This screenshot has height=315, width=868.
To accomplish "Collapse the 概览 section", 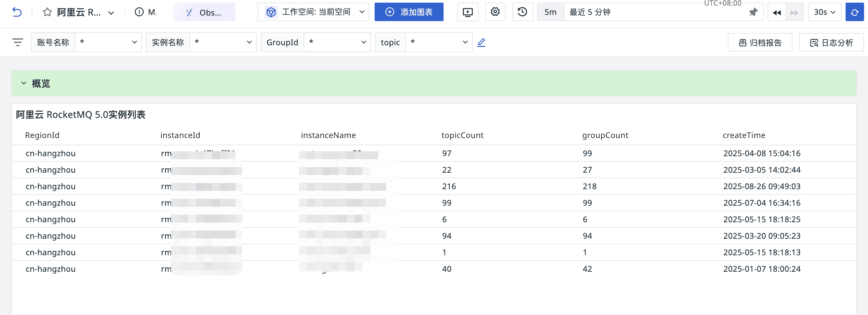I will [x=23, y=83].
